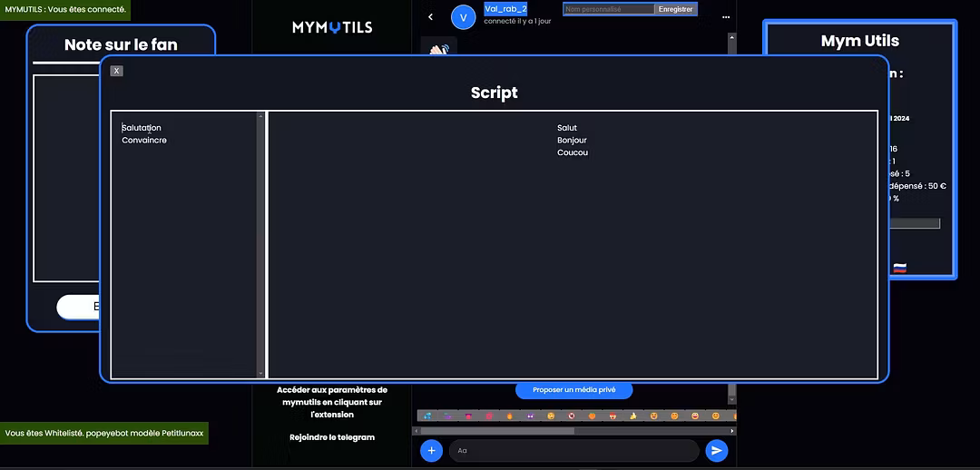The image size is (980, 470).
Task: Click the Aa message input field
Action: click(573, 451)
